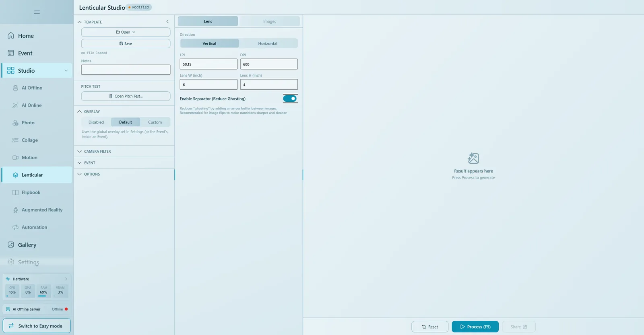This screenshot has width=644, height=335.
Task: Go to the Event section
Action: point(37,53)
